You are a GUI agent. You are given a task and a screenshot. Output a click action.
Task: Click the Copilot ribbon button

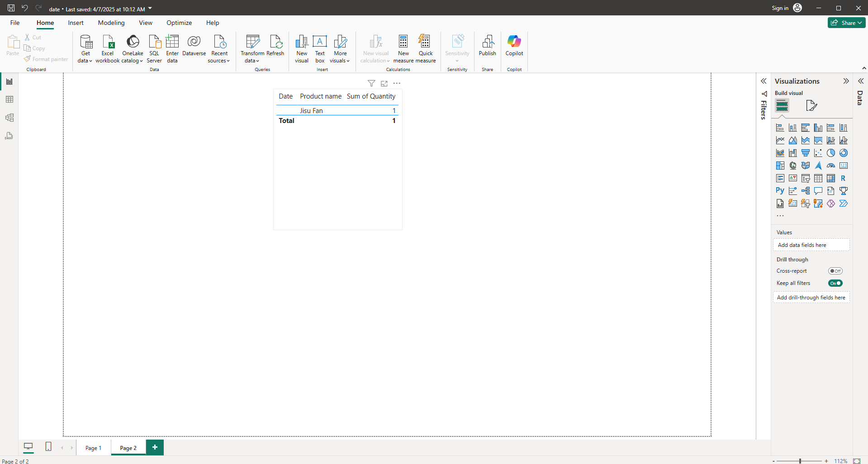click(x=514, y=45)
